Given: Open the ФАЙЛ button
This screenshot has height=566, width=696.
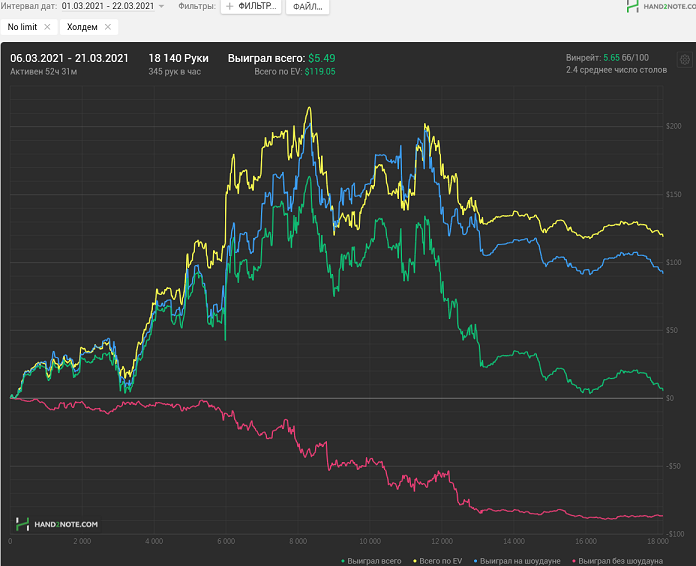Looking at the screenshot, I should [308, 7].
